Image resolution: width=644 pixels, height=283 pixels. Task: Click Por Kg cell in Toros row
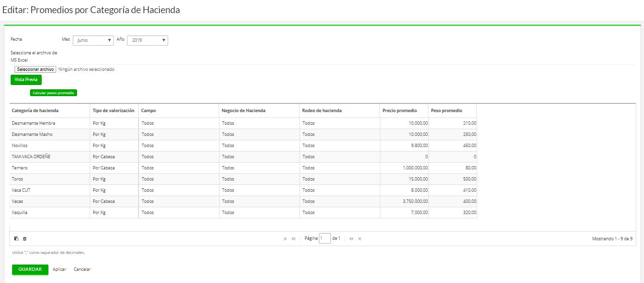[114, 179]
